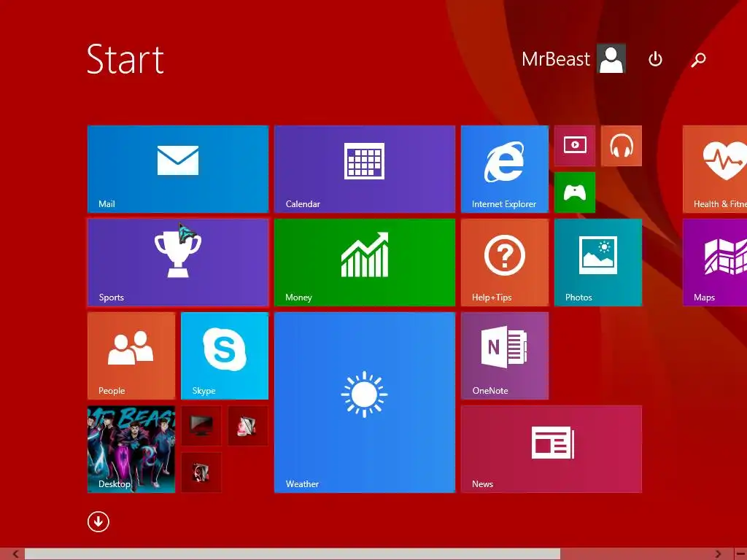
Task: Launch the Skype tile
Action: point(225,356)
